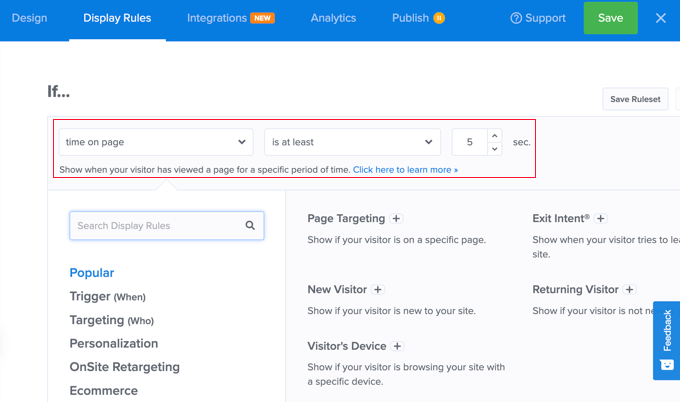Go to the Analytics tab
Image resolution: width=680 pixels, height=402 pixels.
pyautogui.click(x=333, y=18)
